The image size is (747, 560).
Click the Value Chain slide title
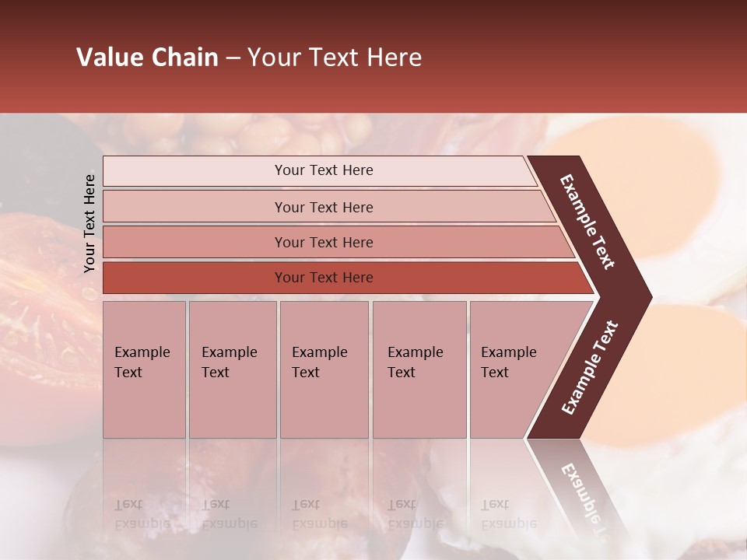pyautogui.click(x=249, y=57)
